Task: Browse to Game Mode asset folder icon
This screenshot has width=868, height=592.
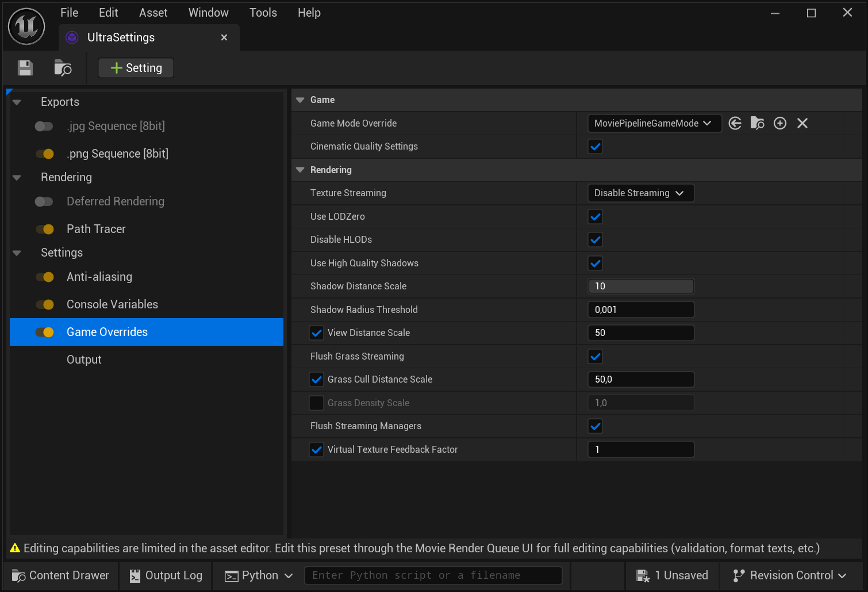Action: pos(758,123)
